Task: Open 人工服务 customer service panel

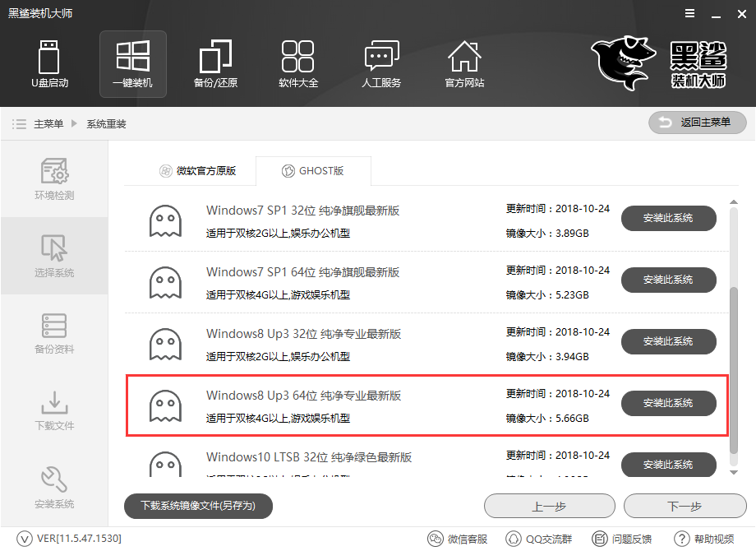Action: [x=380, y=64]
